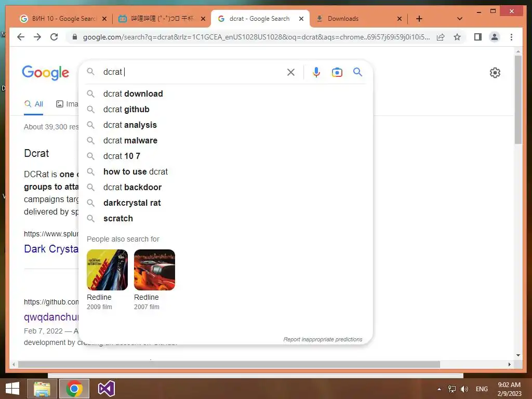Open the Chrome profile avatar

[495, 37]
